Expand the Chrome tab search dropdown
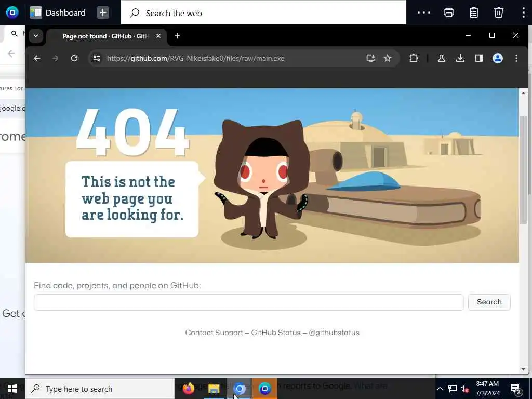 [x=36, y=36]
